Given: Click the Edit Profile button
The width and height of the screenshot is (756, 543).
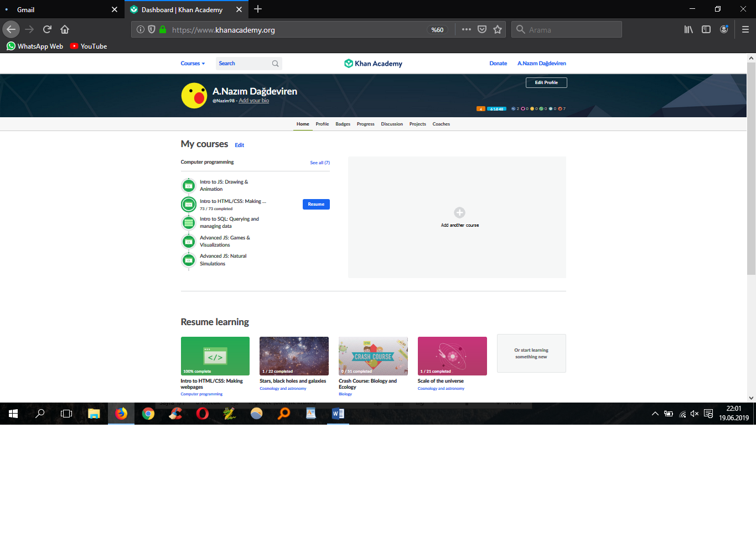Looking at the screenshot, I should tap(546, 82).
